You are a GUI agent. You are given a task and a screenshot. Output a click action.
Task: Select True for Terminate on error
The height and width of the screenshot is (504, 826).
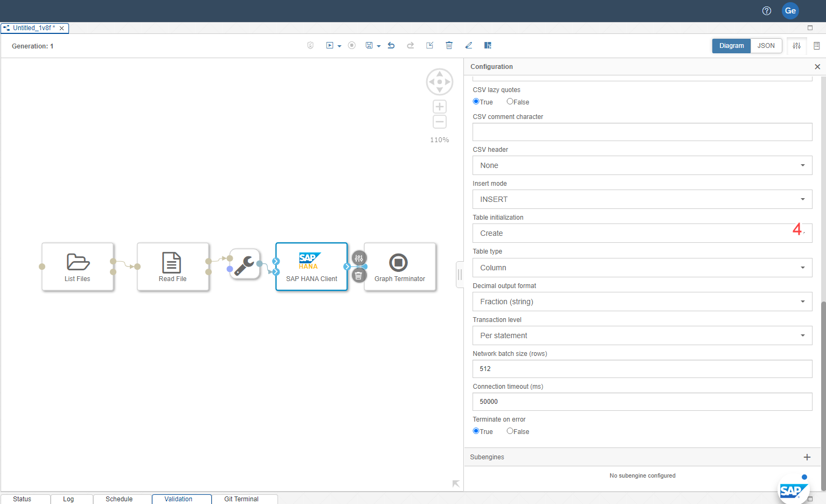[476, 431]
